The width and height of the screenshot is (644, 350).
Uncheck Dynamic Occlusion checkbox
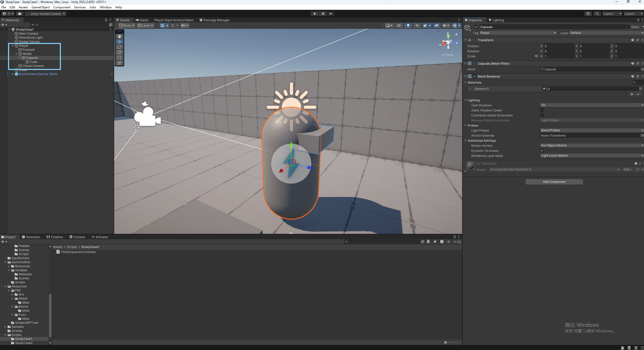542,151
